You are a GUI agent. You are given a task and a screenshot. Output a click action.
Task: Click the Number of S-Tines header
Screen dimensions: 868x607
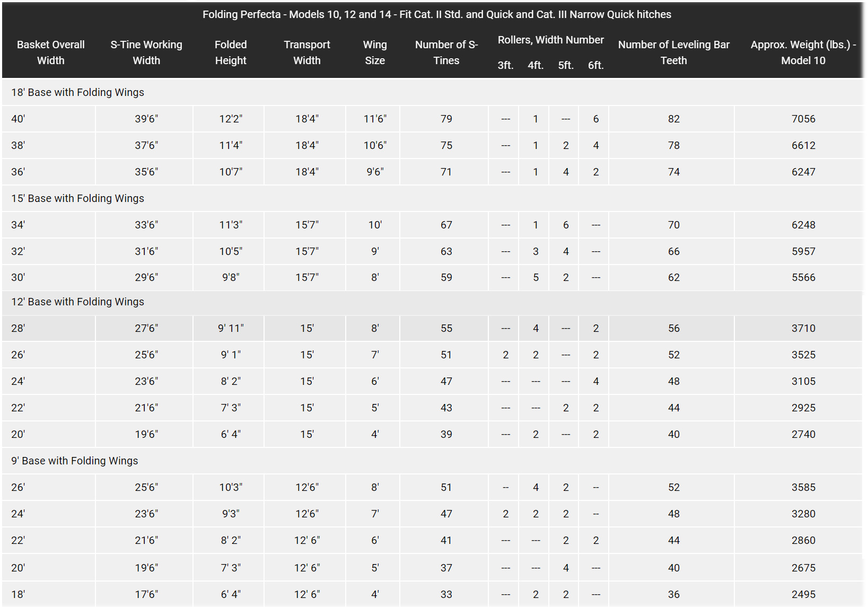pyautogui.click(x=446, y=52)
